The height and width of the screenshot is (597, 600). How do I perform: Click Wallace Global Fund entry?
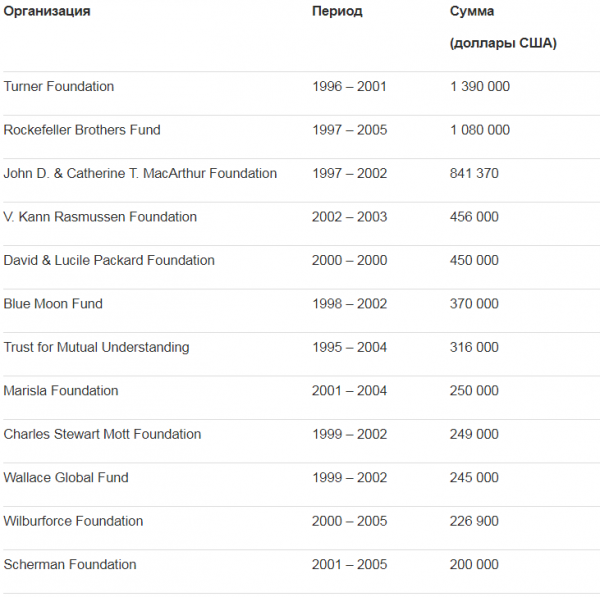click(x=66, y=478)
